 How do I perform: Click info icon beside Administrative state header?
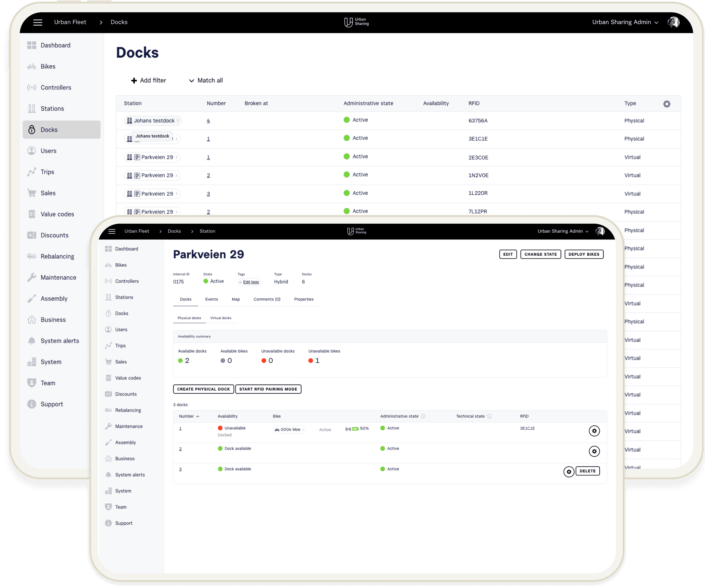coord(423,416)
